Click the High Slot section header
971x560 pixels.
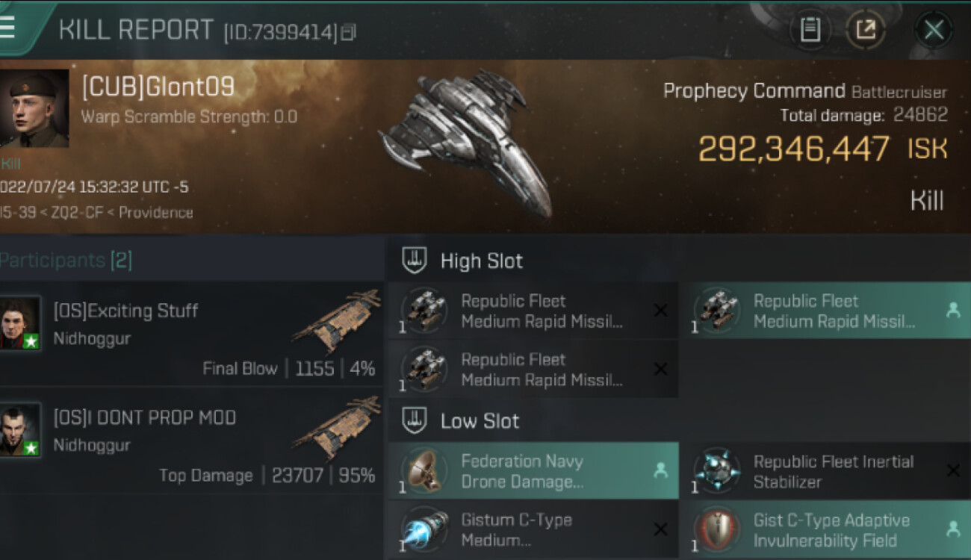click(x=481, y=261)
